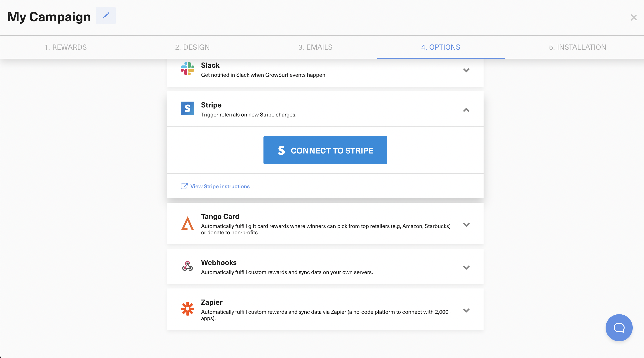Click the Zapier logo icon
Image resolution: width=644 pixels, height=358 pixels.
[187, 309]
